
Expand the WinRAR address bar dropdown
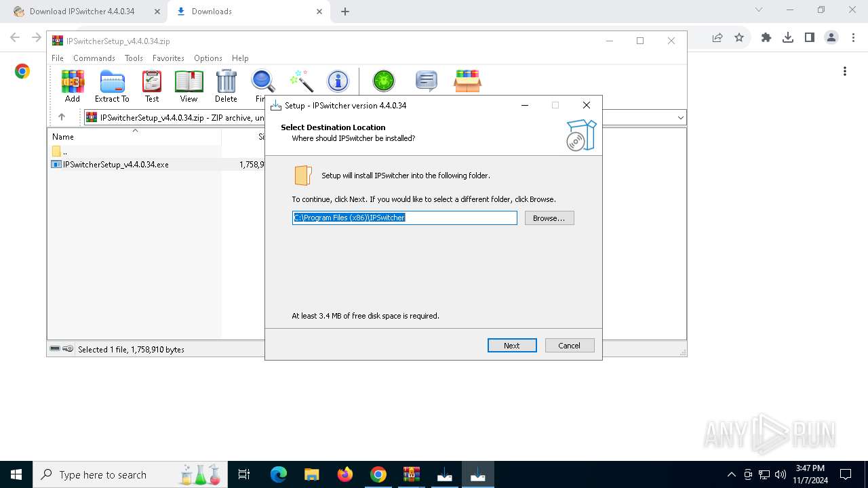click(x=680, y=118)
